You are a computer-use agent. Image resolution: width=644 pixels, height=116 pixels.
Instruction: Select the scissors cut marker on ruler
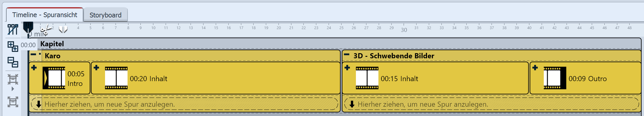coord(45,29)
